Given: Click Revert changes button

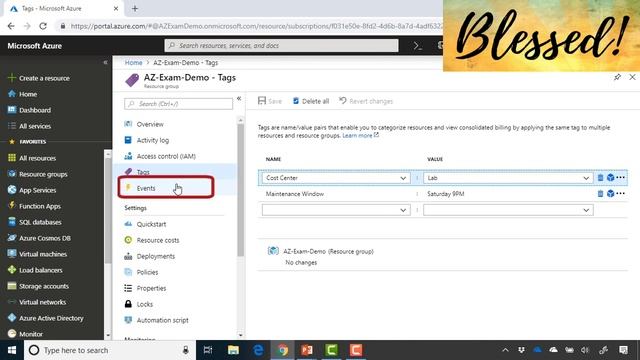Looking at the screenshot, I should [366, 101].
